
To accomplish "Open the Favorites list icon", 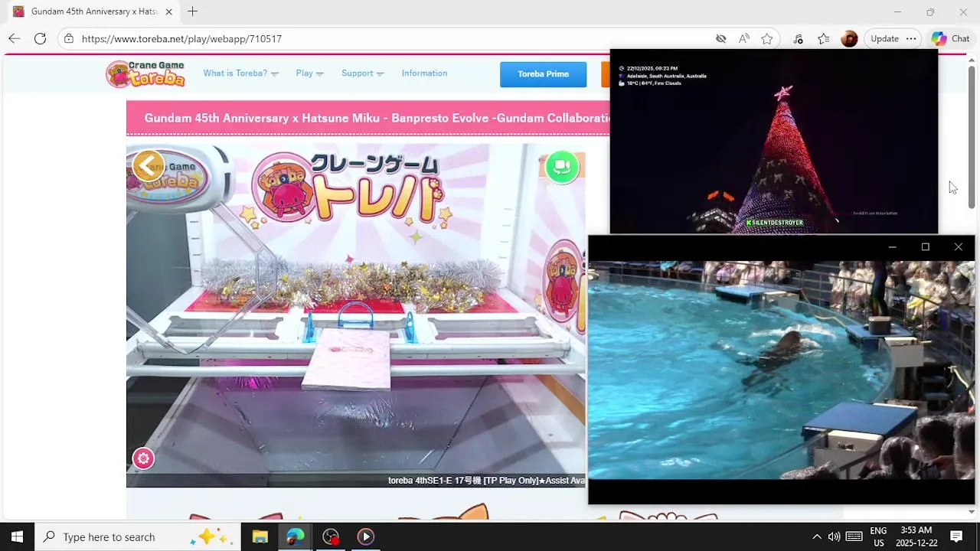I will [824, 38].
